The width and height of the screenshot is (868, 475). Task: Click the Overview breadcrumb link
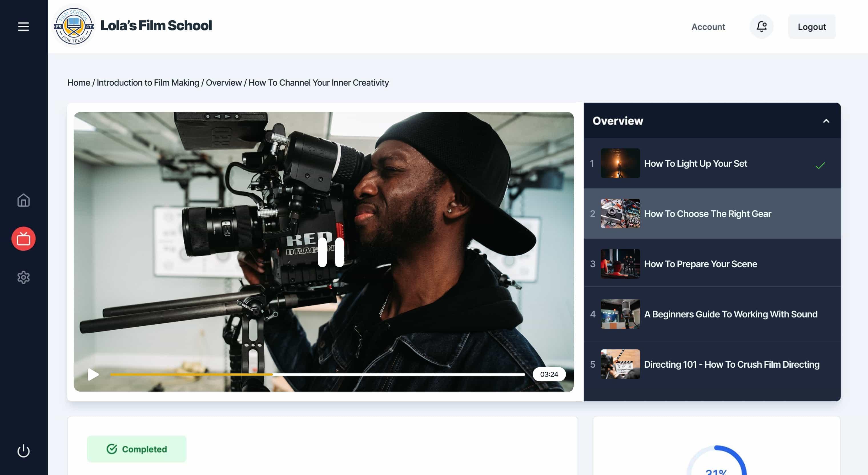coord(224,82)
